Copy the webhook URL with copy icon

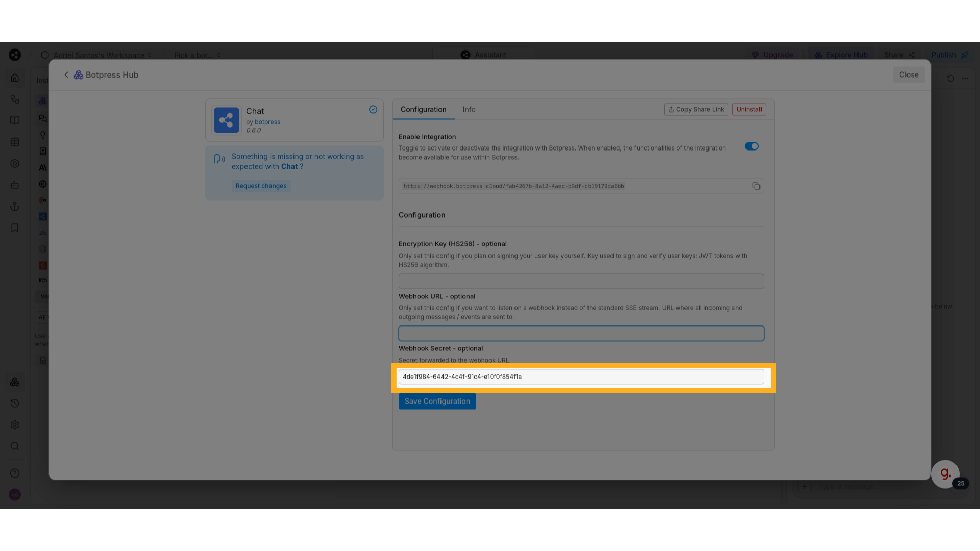(x=756, y=186)
